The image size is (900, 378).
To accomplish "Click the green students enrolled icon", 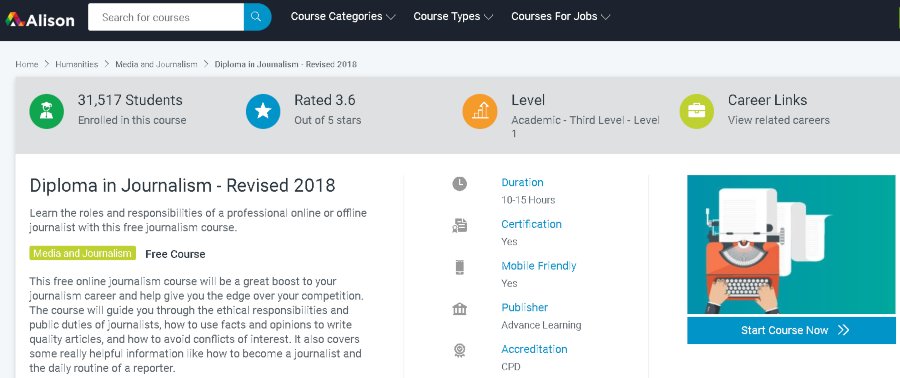I will point(46,111).
